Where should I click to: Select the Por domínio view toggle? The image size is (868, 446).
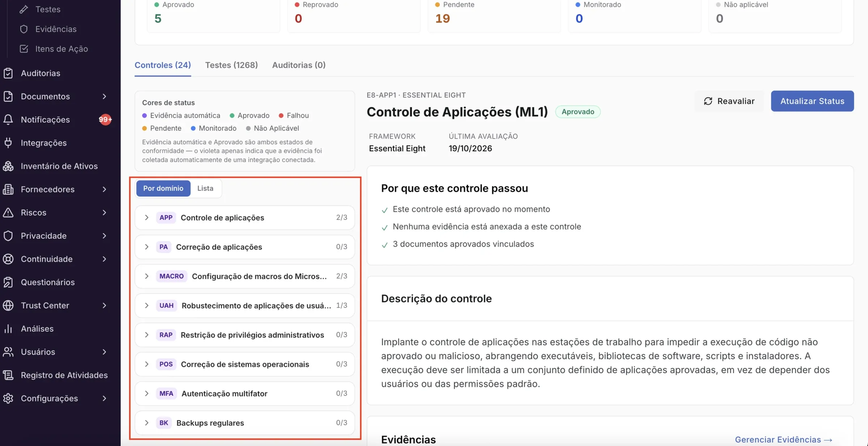click(163, 188)
